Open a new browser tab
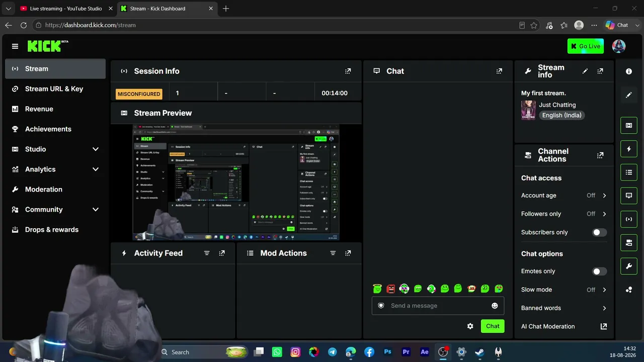 (226, 9)
